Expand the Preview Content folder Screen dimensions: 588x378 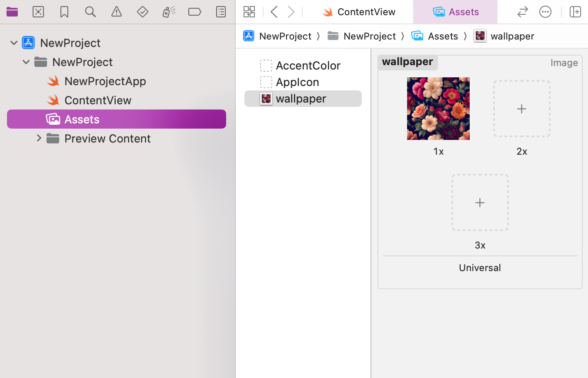tap(39, 138)
